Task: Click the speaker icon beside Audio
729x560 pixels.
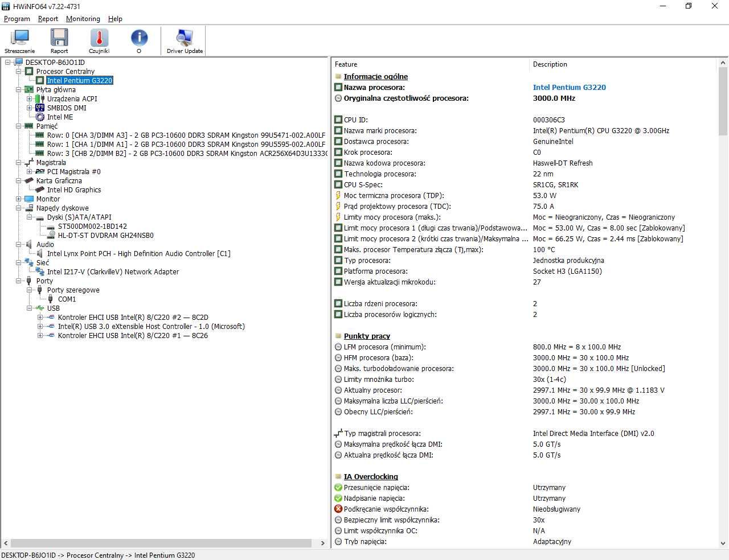Action: (x=29, y=244)
